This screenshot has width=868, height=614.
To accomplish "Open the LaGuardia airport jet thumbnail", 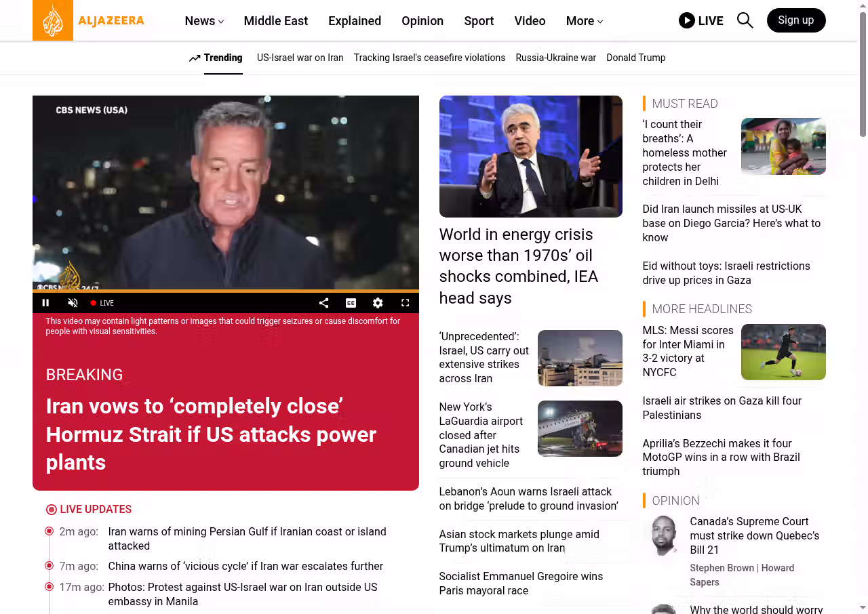I will coord(580,428).
